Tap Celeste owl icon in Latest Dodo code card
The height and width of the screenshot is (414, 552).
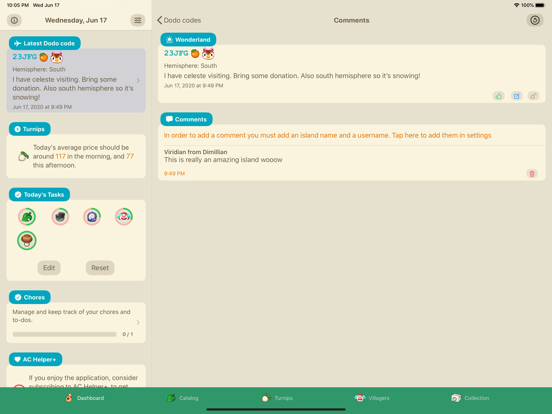pyautogui.click(x=57, y=57)
